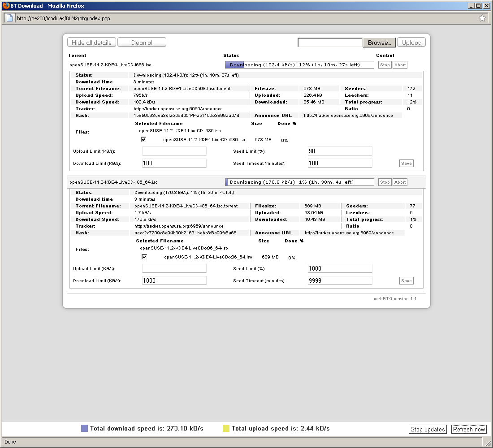Focus the torrent file path input field
Image resolution: width=493 pixels, height=448 pixels.
tap(330, 43)
